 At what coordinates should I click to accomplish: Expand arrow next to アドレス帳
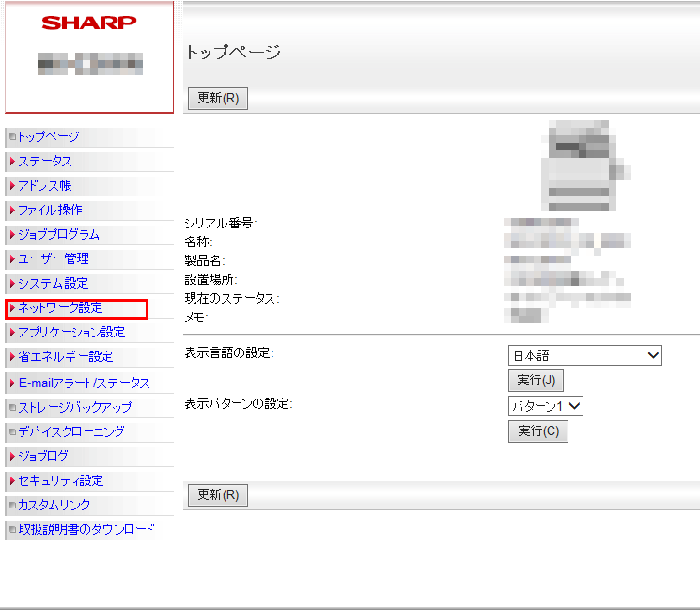(12, 186)
